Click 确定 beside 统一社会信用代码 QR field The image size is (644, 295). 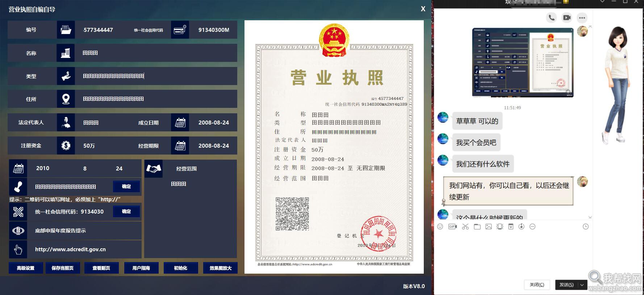[126, 211]
